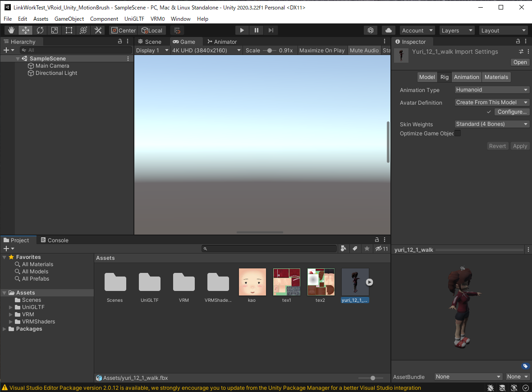Click the Pause button
Viewport: 532px width, 392px height.
257,30
